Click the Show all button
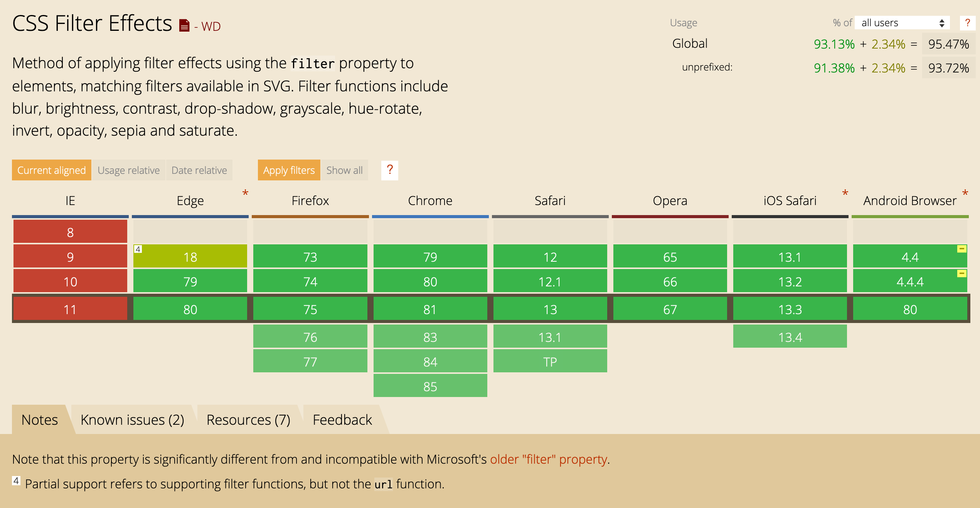This screenshot has height=508, width=980. tap(344, 170)
